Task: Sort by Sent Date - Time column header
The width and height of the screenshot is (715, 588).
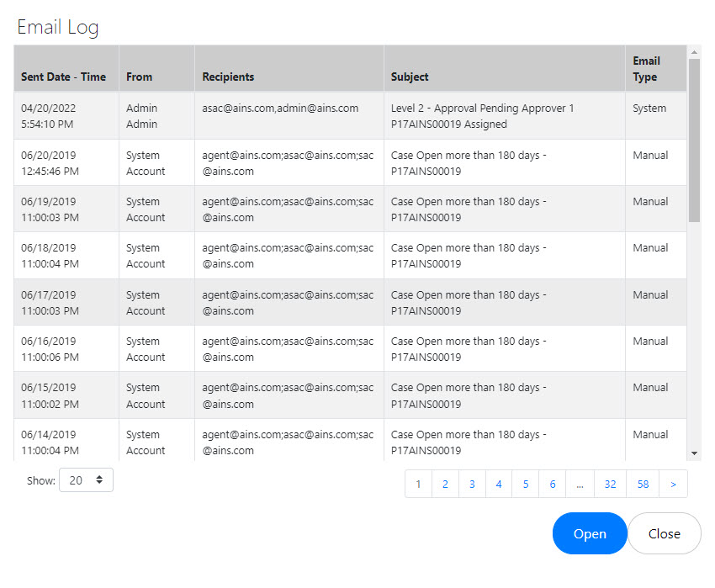Action: click(63, 77)
